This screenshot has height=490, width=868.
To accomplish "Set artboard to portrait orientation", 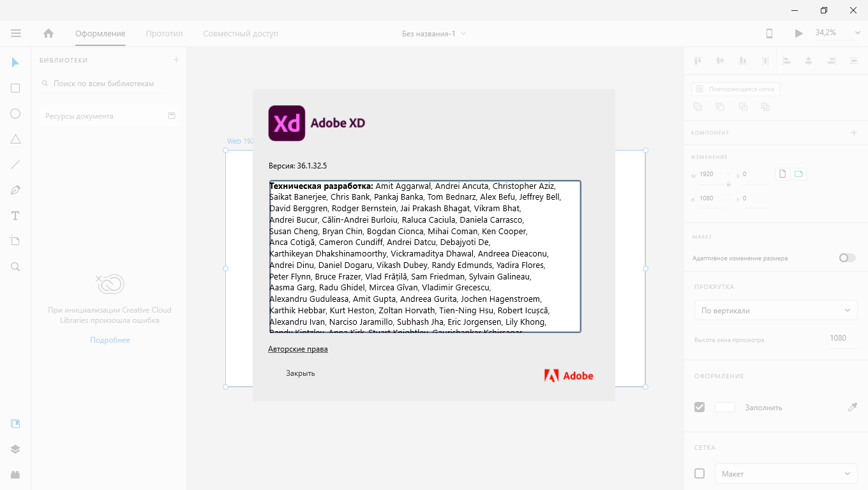I will 783,174.
